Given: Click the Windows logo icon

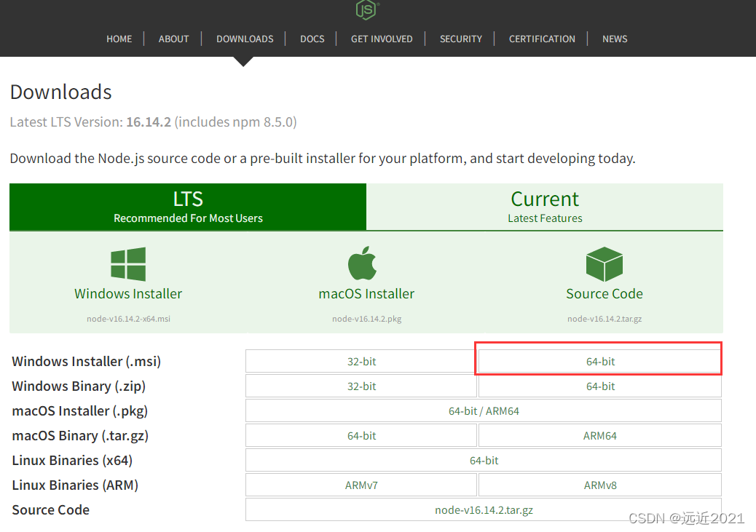Looking at the screenshot, I should tap(128, 264).
